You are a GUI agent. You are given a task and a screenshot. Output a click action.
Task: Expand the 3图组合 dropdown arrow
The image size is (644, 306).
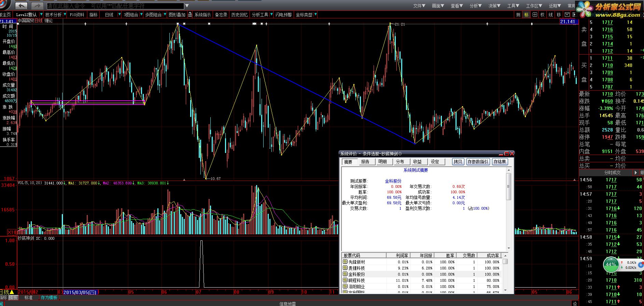point(141,15)
